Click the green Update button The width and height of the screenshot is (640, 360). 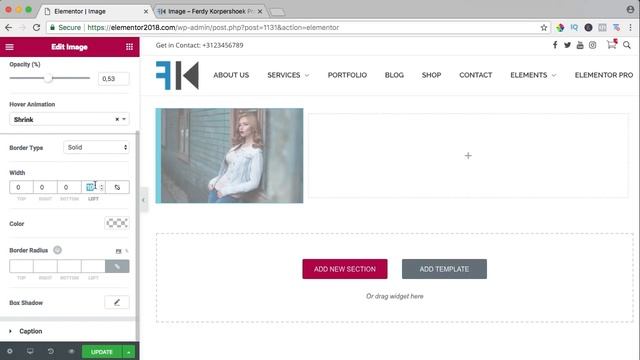click(x=102, y=352)
